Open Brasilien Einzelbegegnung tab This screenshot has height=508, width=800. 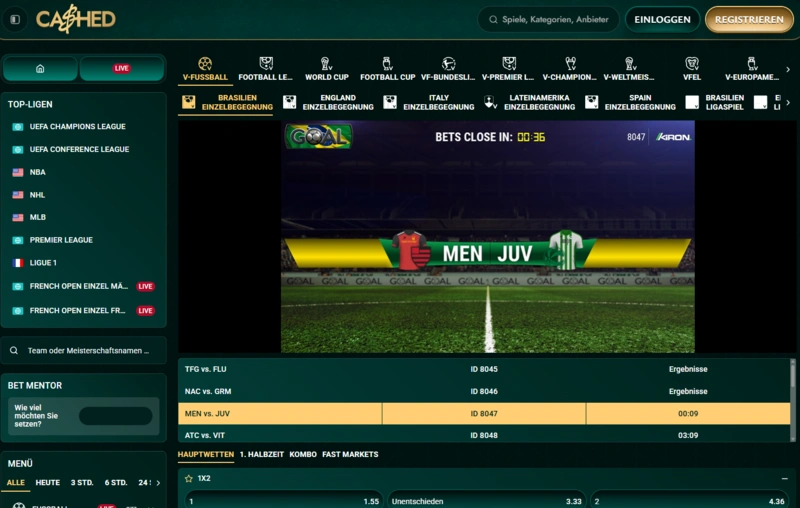click(227, 103)
